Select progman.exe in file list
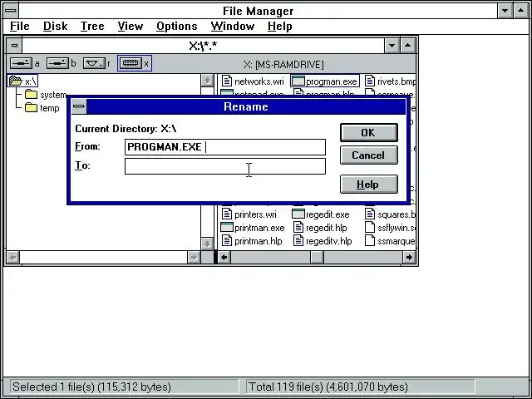Viewport: 532px width, 399px height. tap(325, 81)
